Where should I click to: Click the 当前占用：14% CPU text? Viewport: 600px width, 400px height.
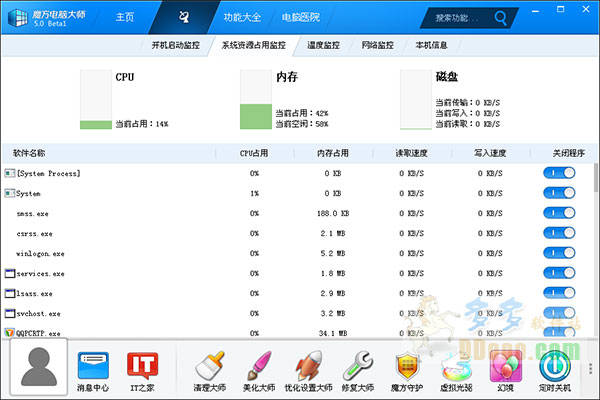click(x=142, y=124)
